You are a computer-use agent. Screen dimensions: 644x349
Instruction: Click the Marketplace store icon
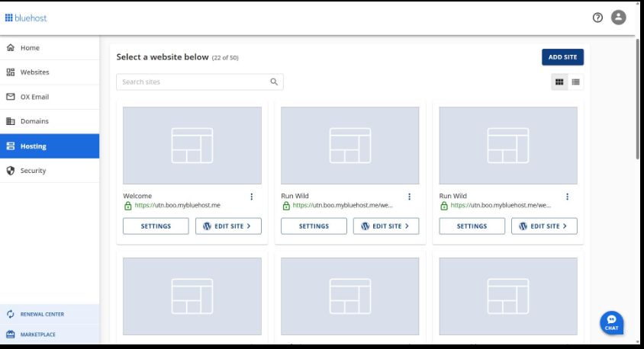tap(11, 335)
